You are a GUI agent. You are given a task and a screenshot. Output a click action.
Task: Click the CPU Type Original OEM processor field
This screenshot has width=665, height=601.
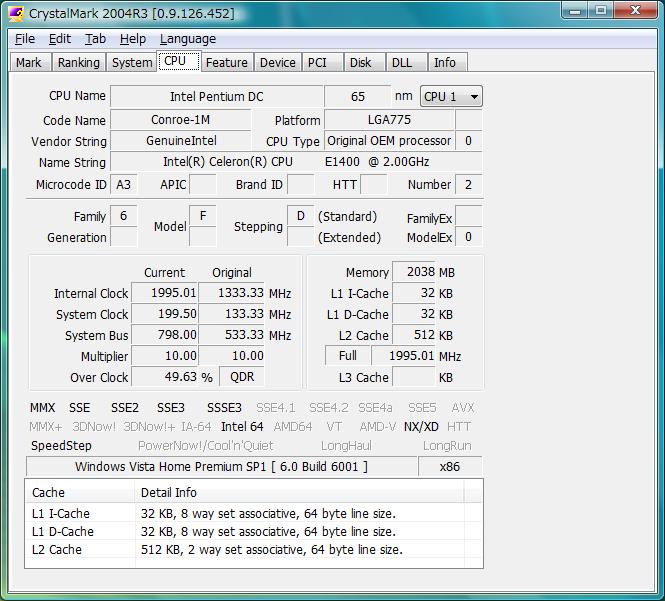click(389, 141)
